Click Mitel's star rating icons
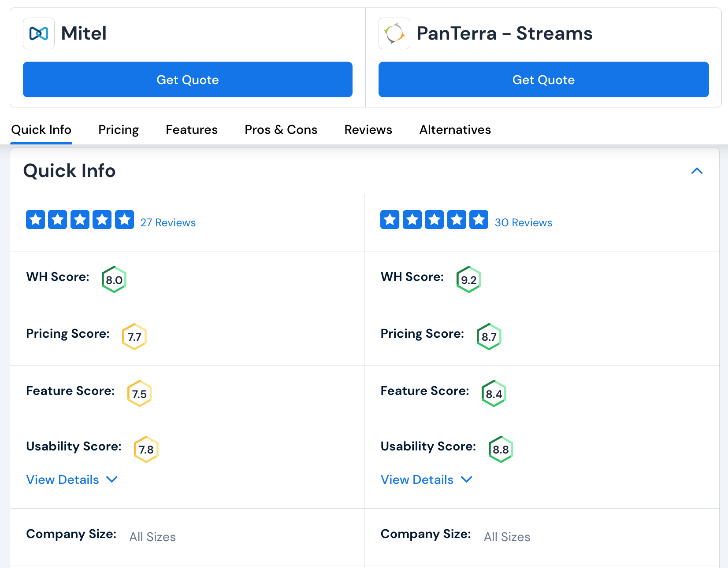The image size is (728, 568). 80,220
